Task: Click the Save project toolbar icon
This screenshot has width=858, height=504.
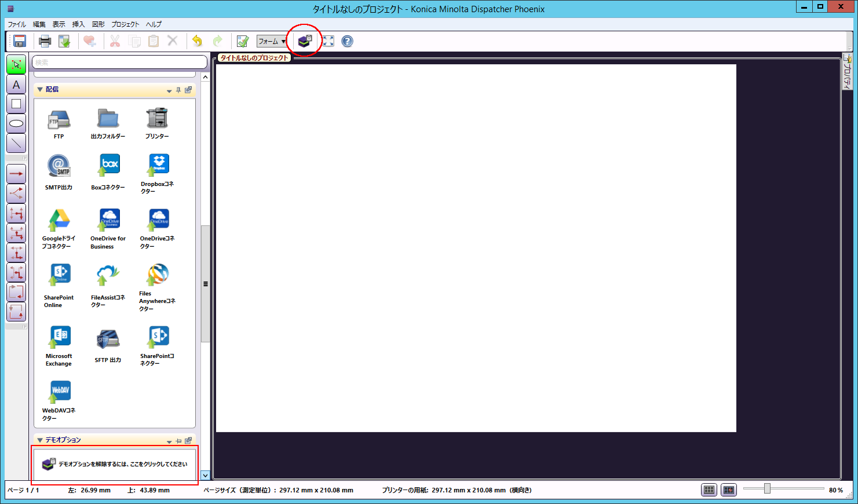Action: (x=20, y=41)
